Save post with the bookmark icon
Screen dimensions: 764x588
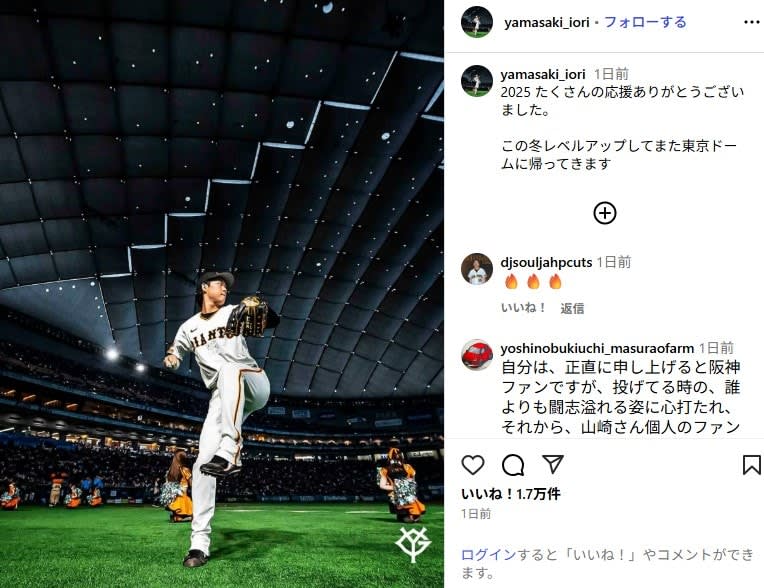pos(752,465)
